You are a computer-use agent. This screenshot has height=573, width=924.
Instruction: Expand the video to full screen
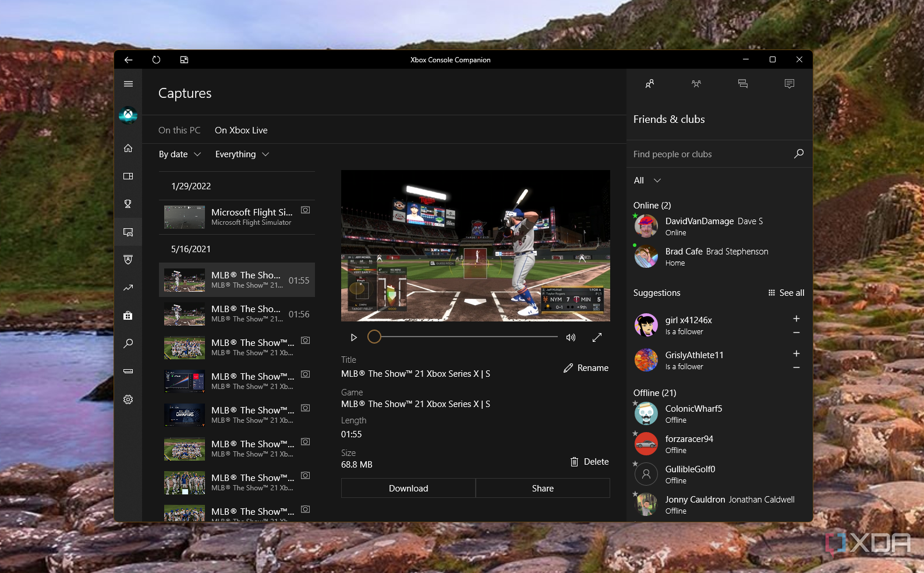(x=597, y=337)
